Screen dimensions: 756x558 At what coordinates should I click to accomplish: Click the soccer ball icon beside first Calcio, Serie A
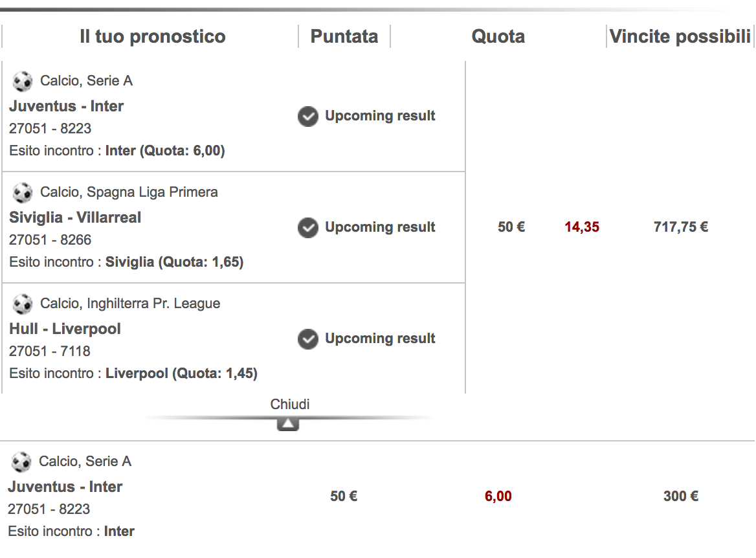pyautogui.click(x=22, y=81)
